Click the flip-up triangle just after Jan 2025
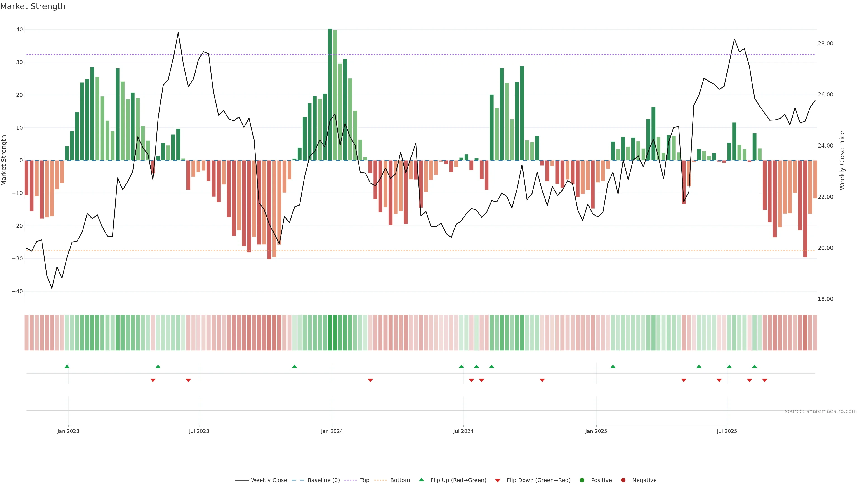Screen dimensions: 868x488 [x=613, y=366]
